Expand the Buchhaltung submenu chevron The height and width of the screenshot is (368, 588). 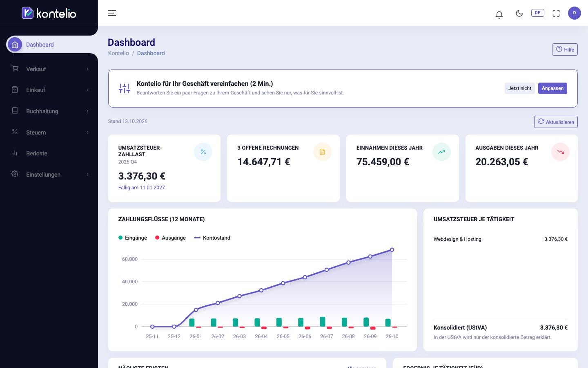tap(87, 111)
